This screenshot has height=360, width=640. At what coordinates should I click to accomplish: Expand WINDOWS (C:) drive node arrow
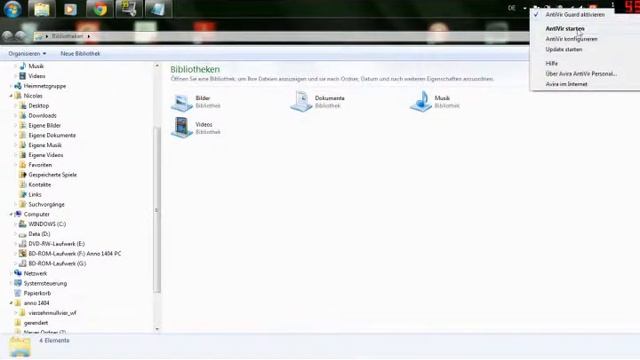pyautogui.click(x=16, y=224)
